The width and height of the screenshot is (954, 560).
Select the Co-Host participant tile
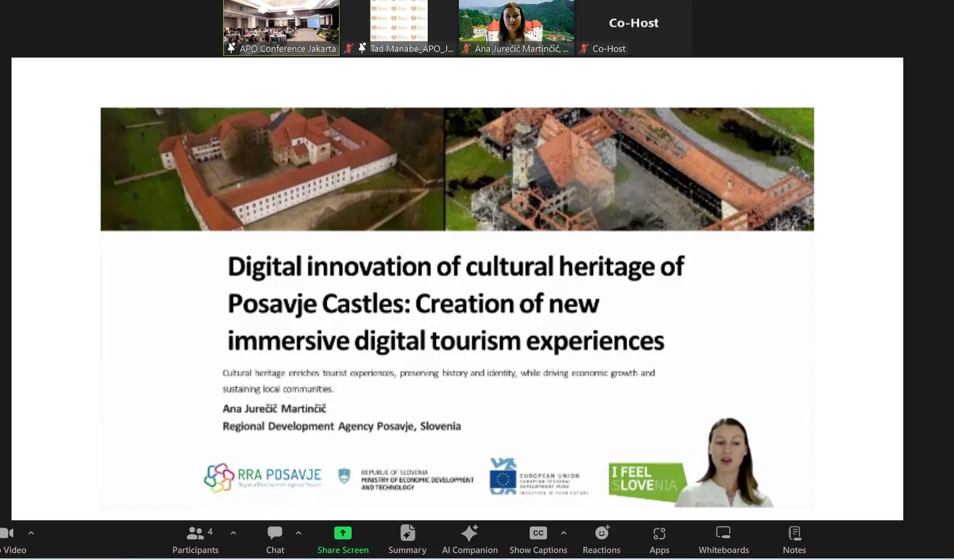click(x=634, y=27)
